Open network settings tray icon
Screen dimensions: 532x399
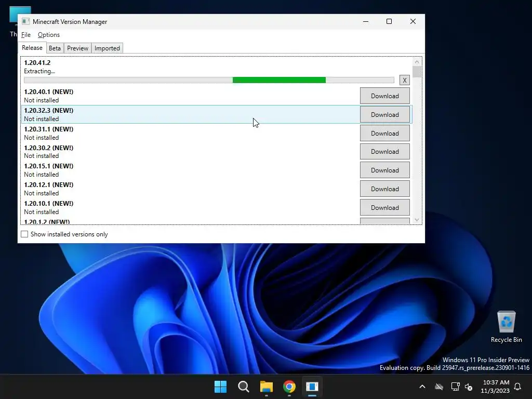click(455, 387)
